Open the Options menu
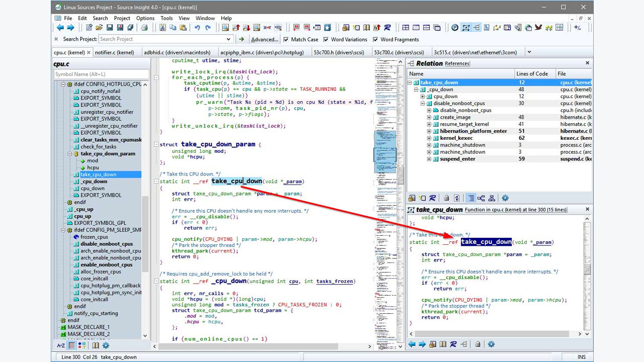This screenshot has width=644, height=362. 145,18
